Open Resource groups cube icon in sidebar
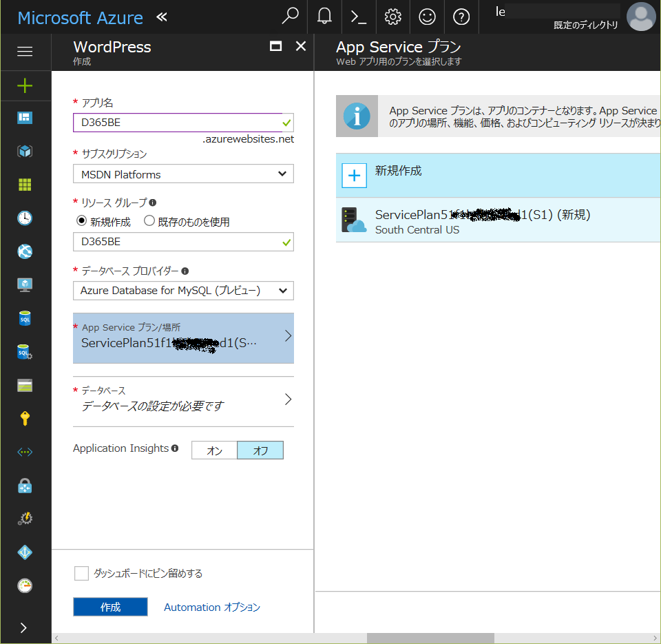The width and height of the screenshot is (661, 644). point(25,151)
